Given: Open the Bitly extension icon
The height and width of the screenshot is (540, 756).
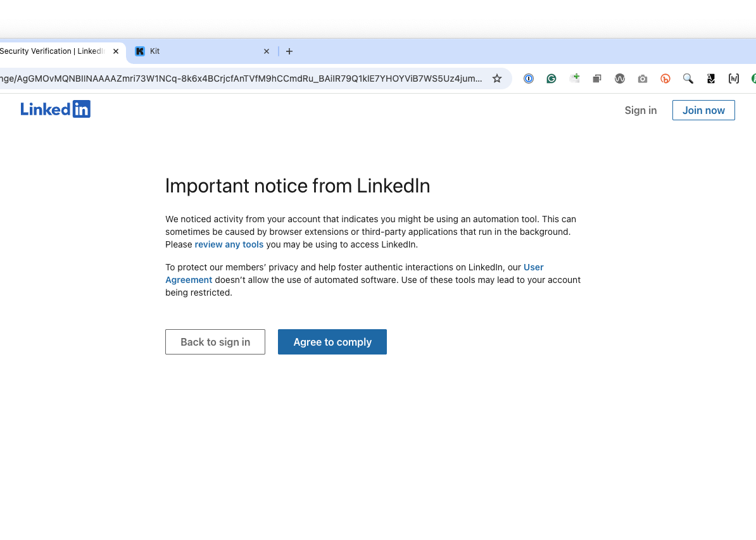Looking at the screenshot, I should [665, 78].
